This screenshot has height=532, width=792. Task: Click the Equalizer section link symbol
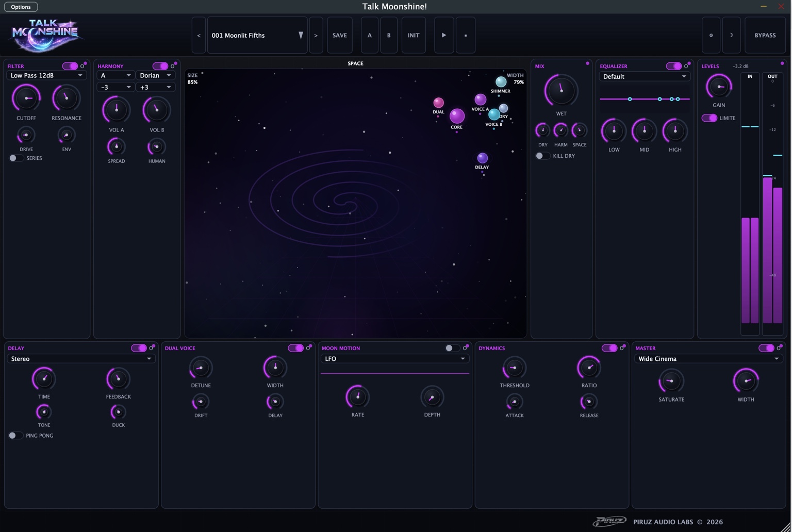[x=686, y=66]
